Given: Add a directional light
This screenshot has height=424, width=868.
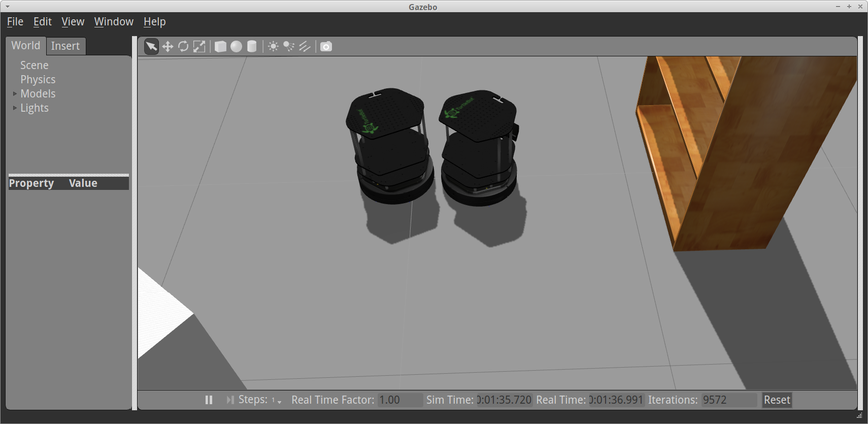Looking at the screenshot, I should (x=305, y=47).
